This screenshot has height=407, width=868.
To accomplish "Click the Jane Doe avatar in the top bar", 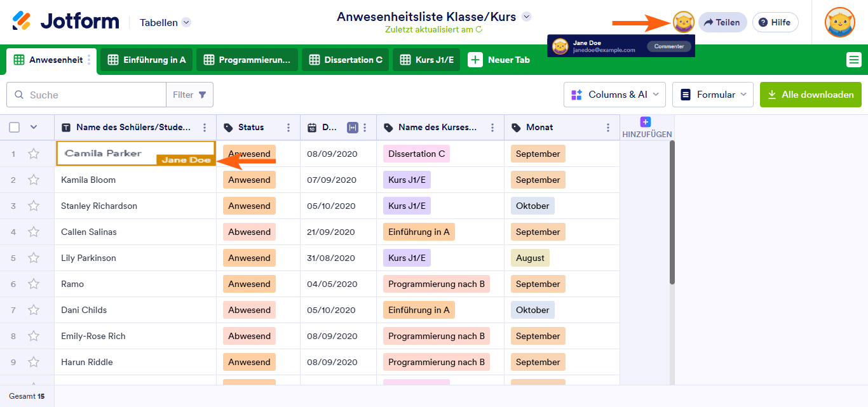I will pyautogui.click(x=682, y=21).
